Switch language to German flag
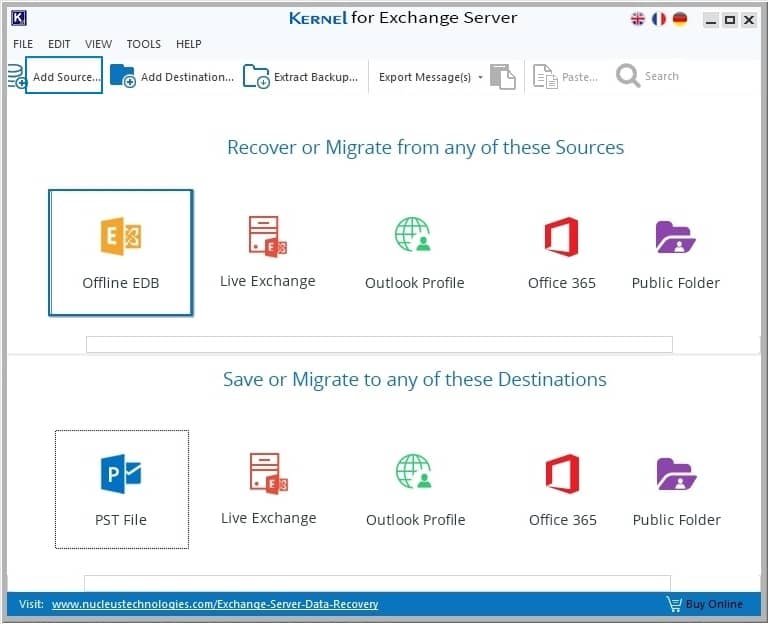Image resolution: width=768 pixels, height=624 pixels. pyautogui.click(x=680, y=19)
